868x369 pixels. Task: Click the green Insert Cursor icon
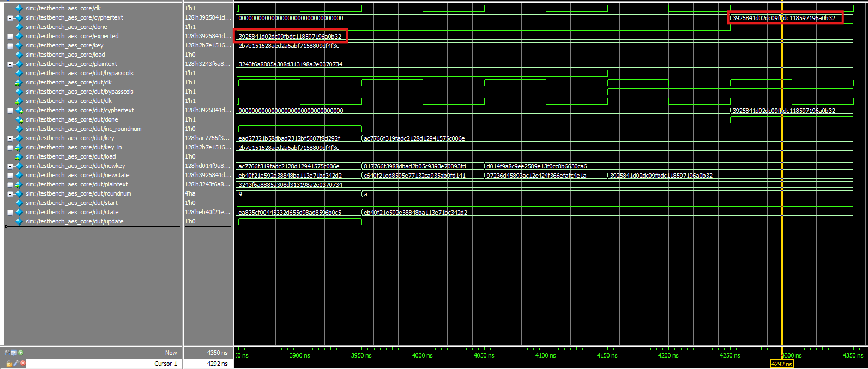coord(21,353)
